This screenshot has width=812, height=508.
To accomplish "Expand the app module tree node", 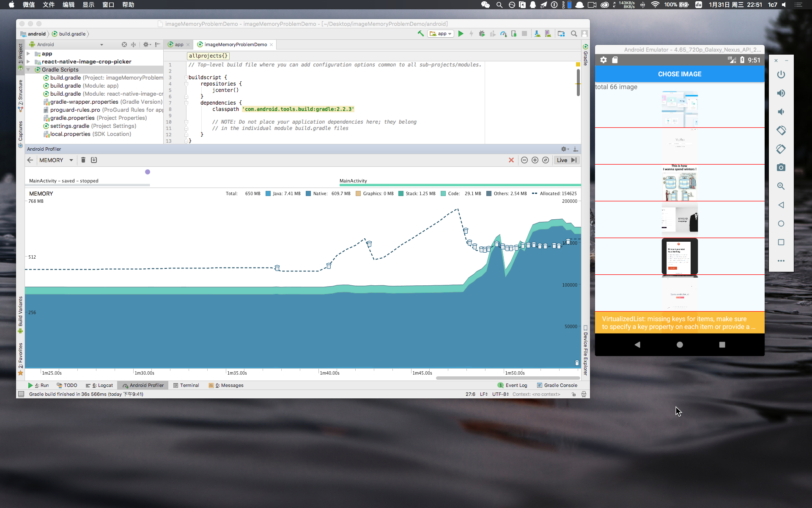I will [28, 54].
